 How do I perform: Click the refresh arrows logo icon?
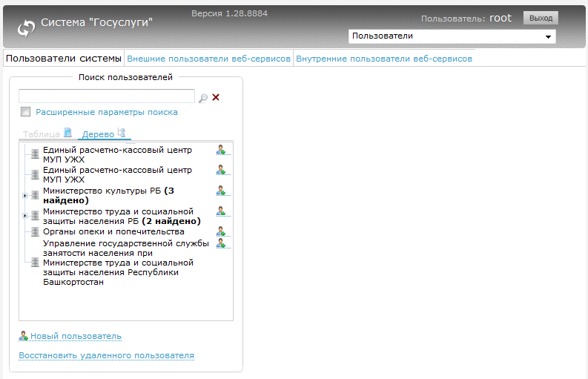pyautogui.click(x=26, y=28)
